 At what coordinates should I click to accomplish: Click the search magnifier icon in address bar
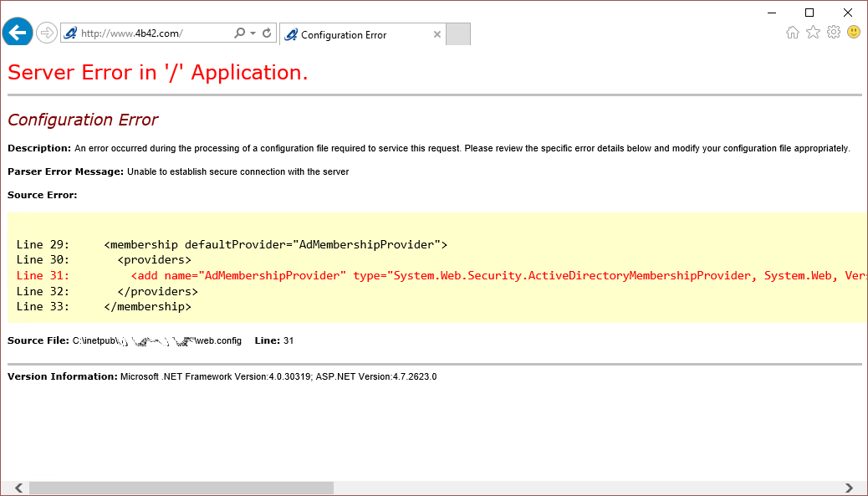coord(239,33)
